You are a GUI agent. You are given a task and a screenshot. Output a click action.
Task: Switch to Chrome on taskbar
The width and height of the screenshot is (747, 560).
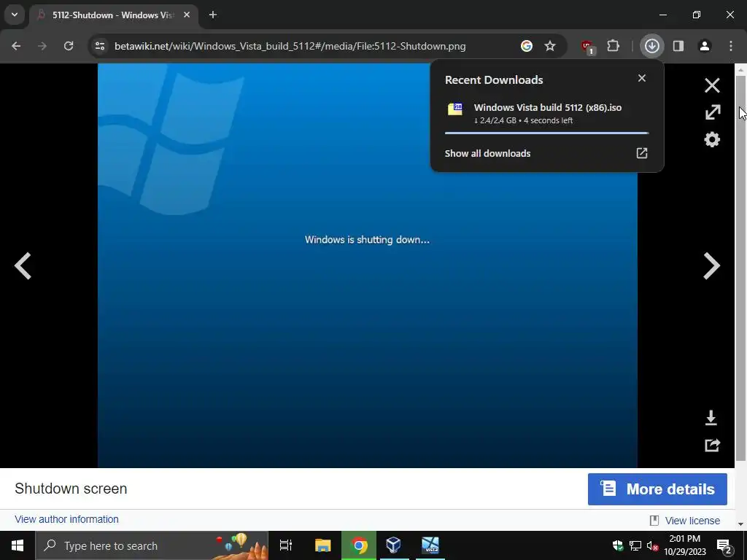tap(359, 545)
